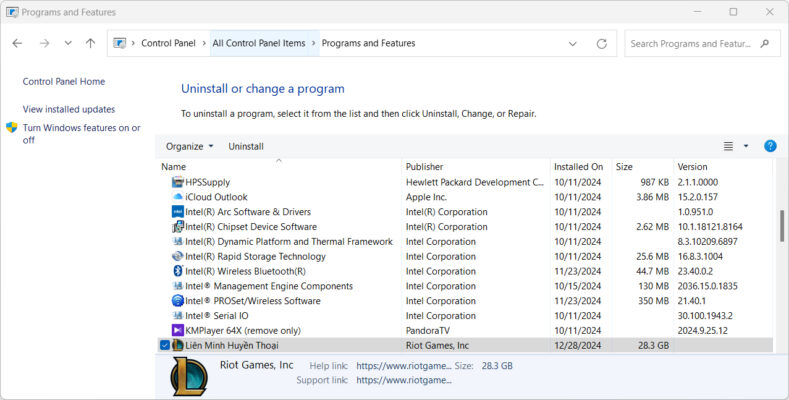Click the Back navigation arrow
Image resolution: width=789 pixels, height=400 pixels.
click(17, 44)
